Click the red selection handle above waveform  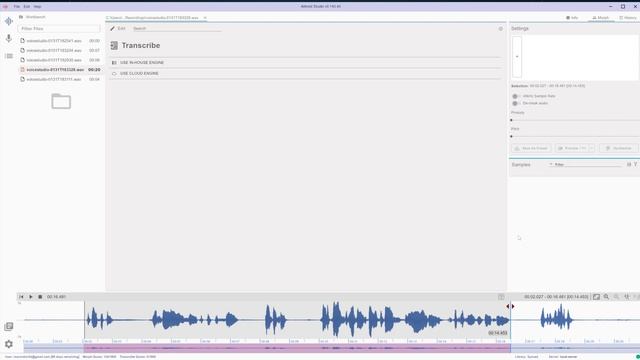510,307
